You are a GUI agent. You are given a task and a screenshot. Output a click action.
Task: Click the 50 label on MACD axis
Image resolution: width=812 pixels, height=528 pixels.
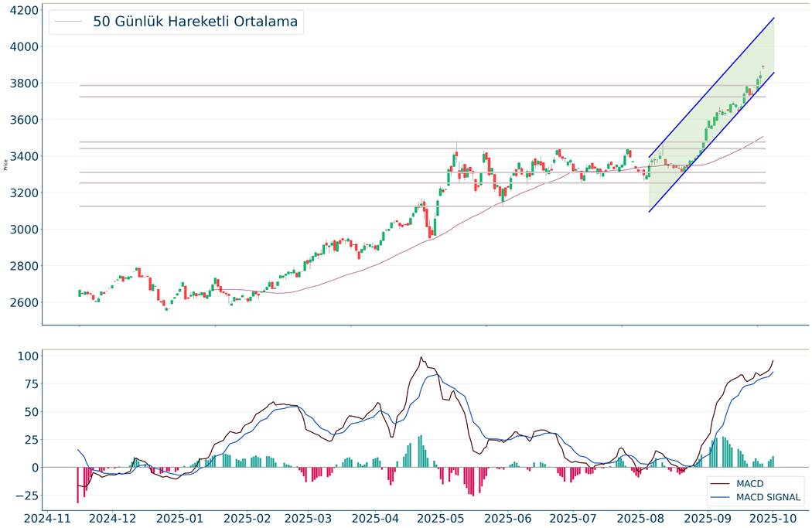29,412
